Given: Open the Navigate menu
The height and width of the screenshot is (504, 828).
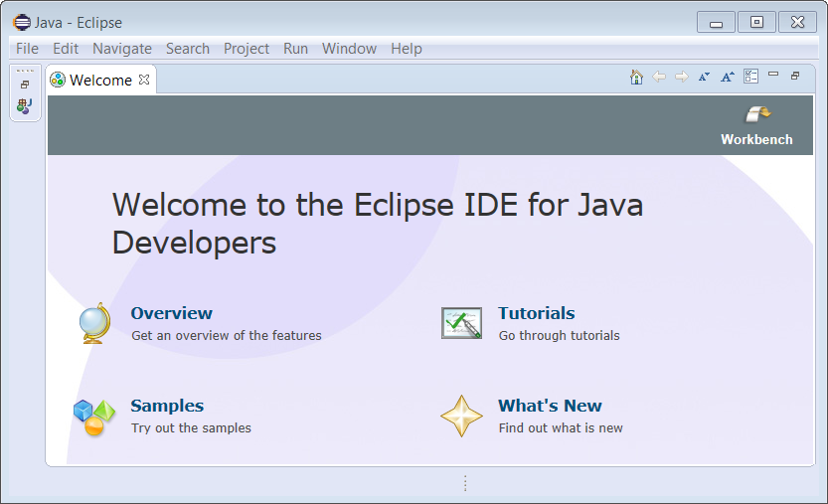Looking at the screenshot, I should point(122,49).
